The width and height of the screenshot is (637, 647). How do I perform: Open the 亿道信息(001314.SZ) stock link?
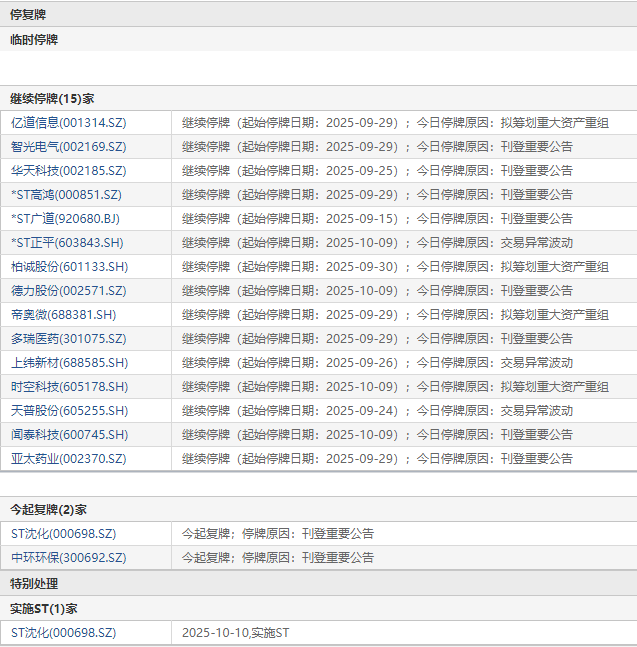(68, 123)
